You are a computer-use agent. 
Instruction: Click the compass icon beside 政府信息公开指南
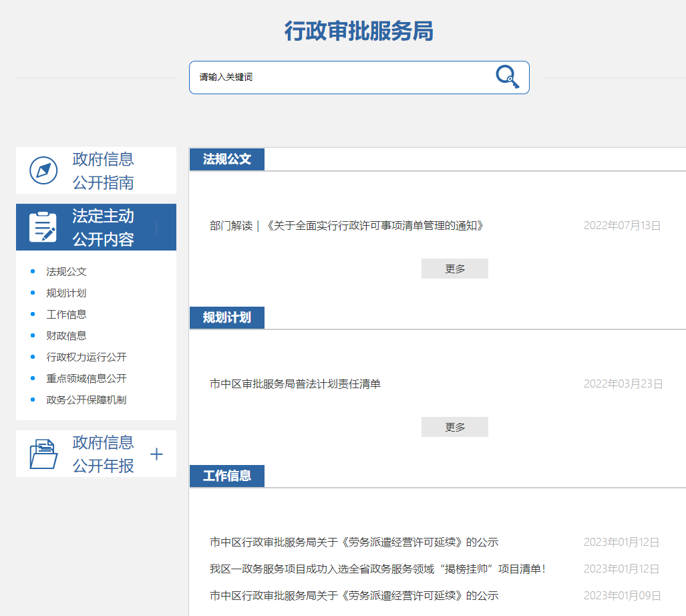pyautogui.click(x=43, y=170)
